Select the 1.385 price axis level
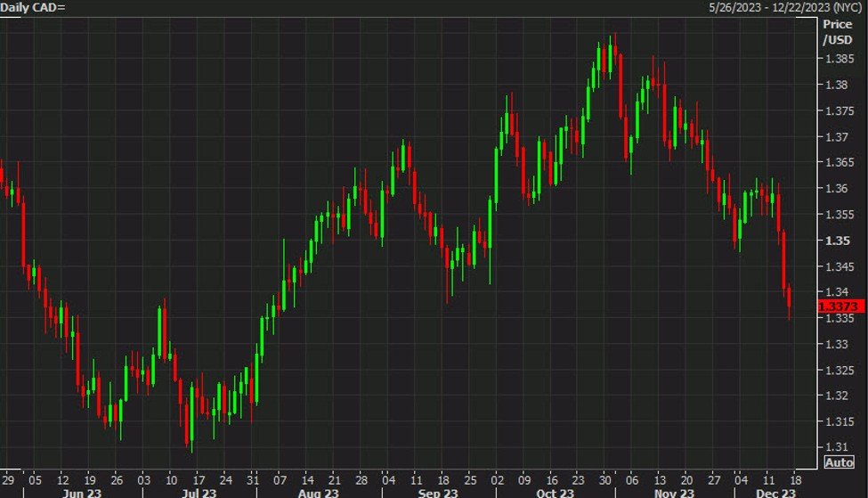 [x=838, y=59]
